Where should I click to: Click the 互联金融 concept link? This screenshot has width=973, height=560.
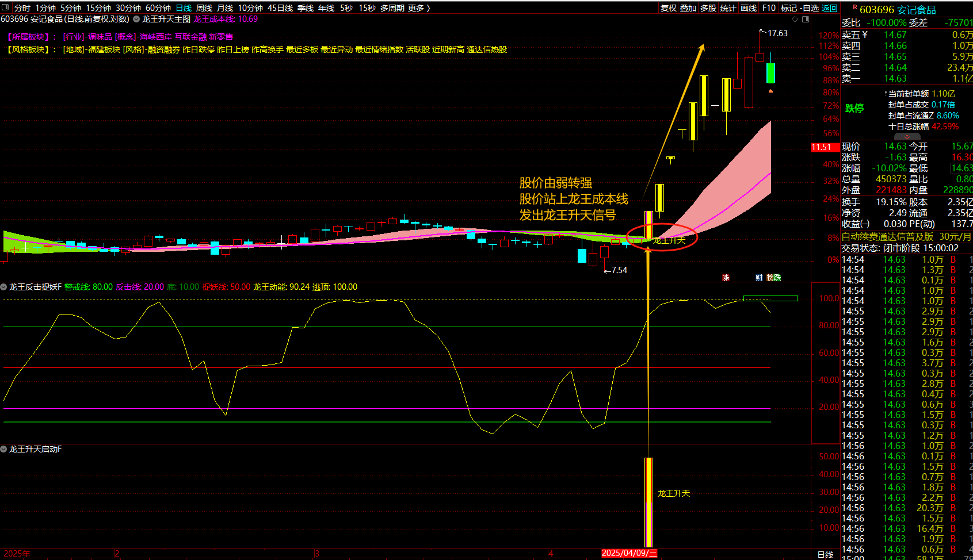190,37
